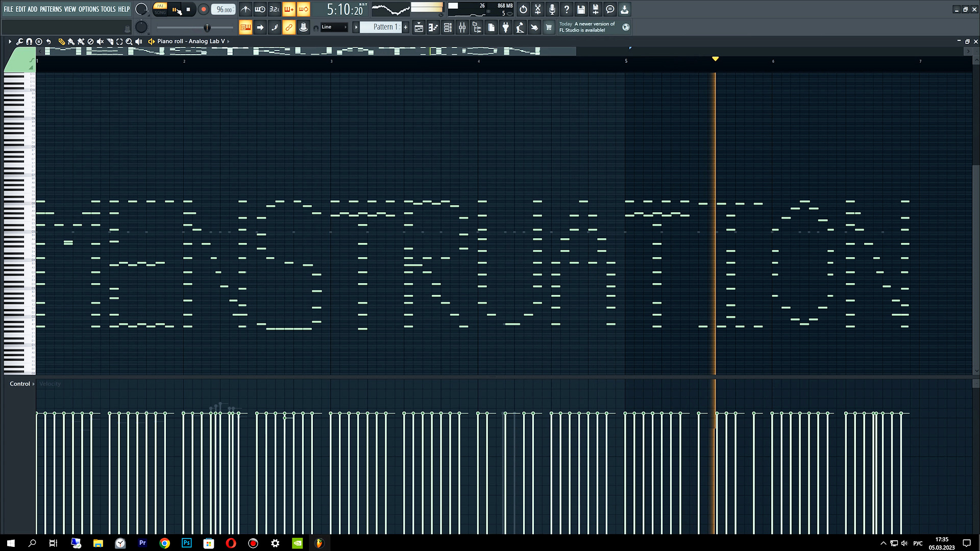Open the playlist view
This screenshot has height=551, width=980.
(419, 28)
